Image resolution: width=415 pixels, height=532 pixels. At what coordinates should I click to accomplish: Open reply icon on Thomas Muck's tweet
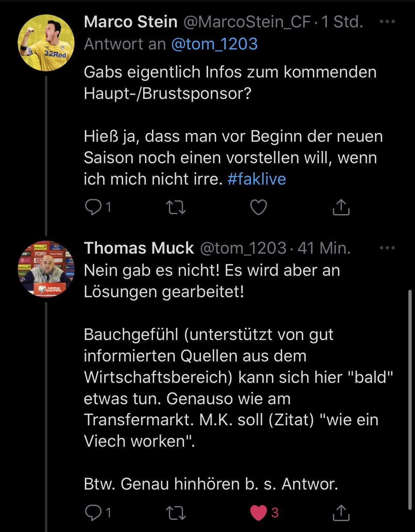93,513
